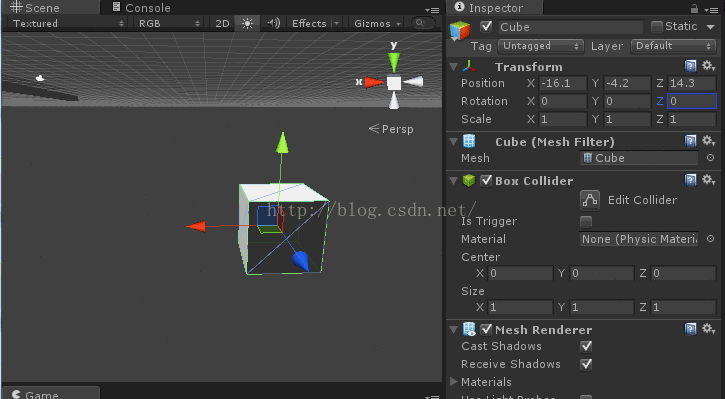725x399 pixels.
Task: Open Mesh object picker circle
Action: 710,158
